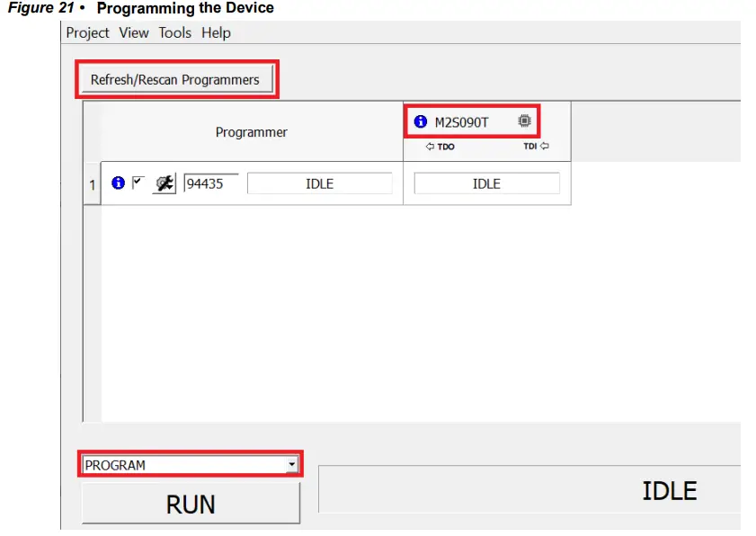Enable the checkbox for programmer 94435

(137, 182)
